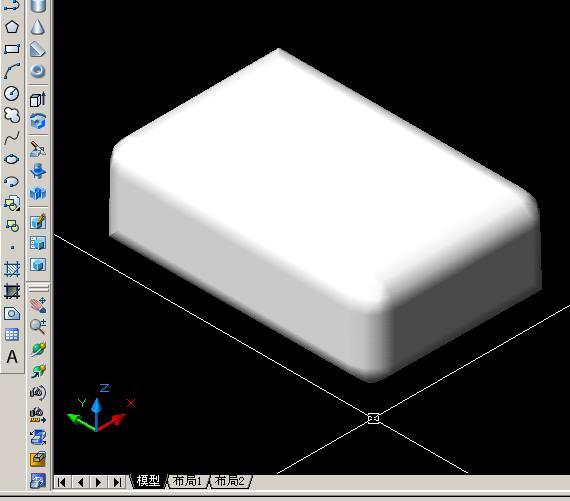The width and height of the screenshot is (570, 501).
Task: Create a Torus solid
Action: 38,71
